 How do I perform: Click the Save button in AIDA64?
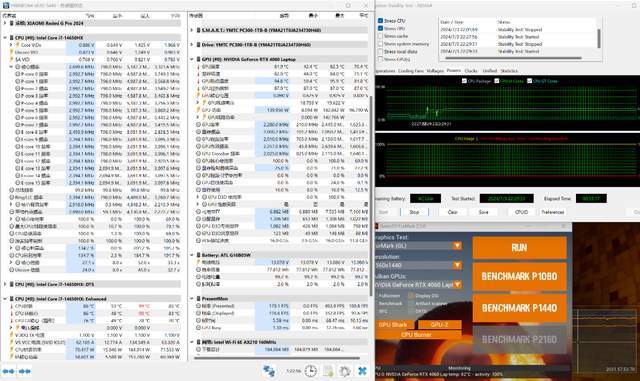(x=484, y=212)
